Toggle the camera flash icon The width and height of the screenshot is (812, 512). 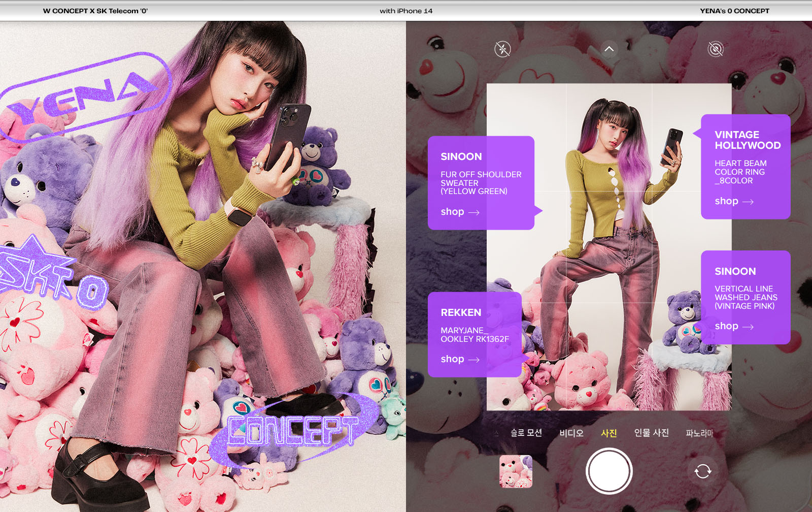coord(502,49)
